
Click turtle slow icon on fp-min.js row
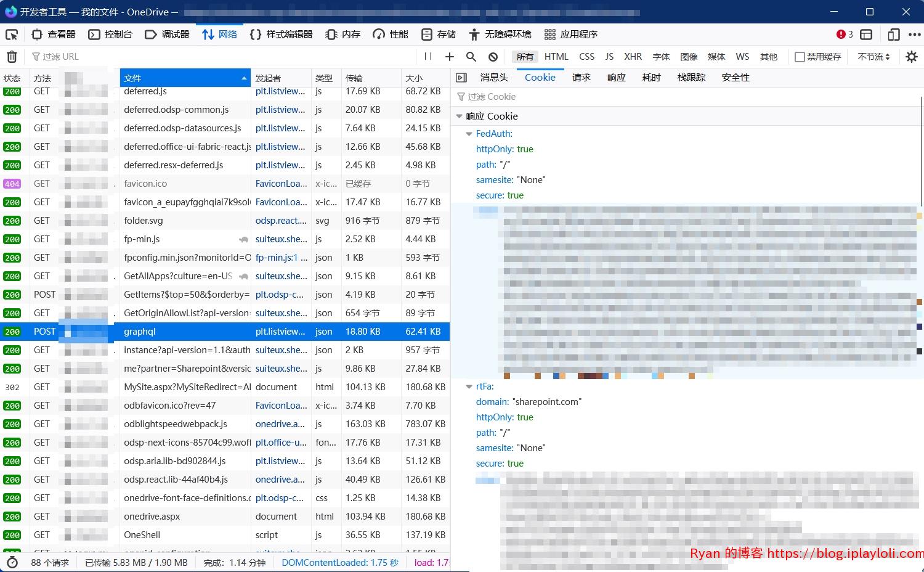(x=244, y=239)
